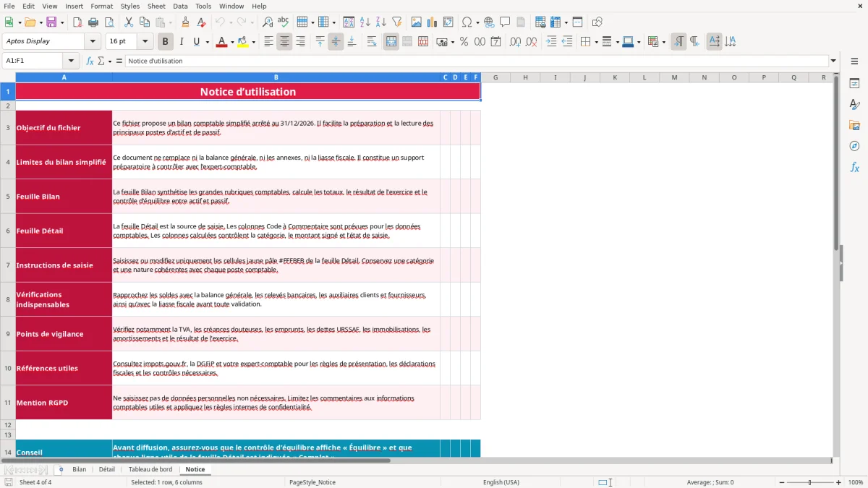This screenshot has width=868, height=488.
Task: Open Background Color dropdown arrow
Action: [254, 42]
